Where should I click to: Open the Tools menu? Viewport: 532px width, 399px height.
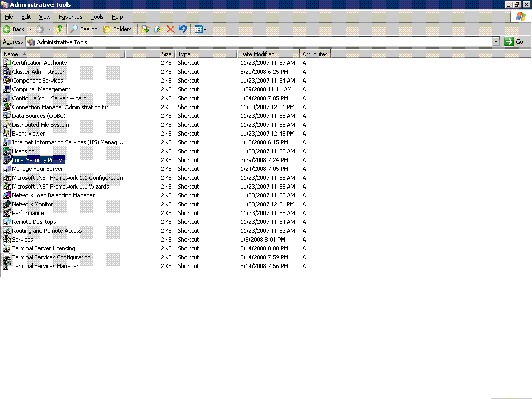97,17
